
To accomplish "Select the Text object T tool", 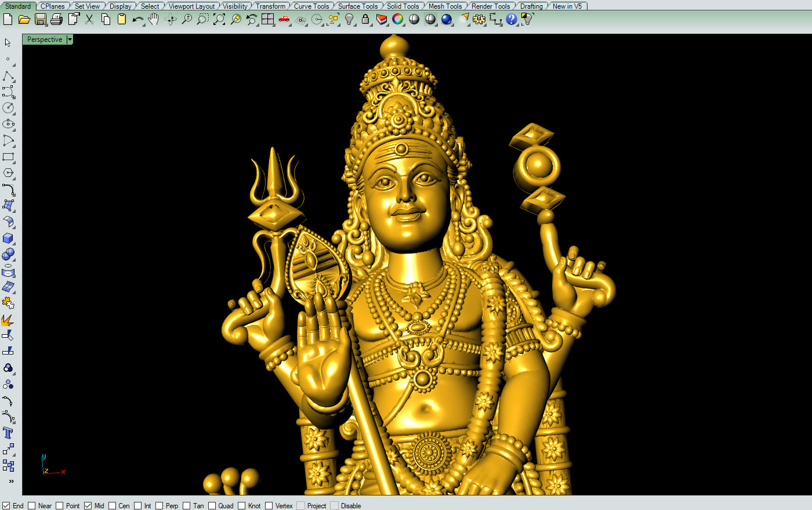I will click(8, 433).
